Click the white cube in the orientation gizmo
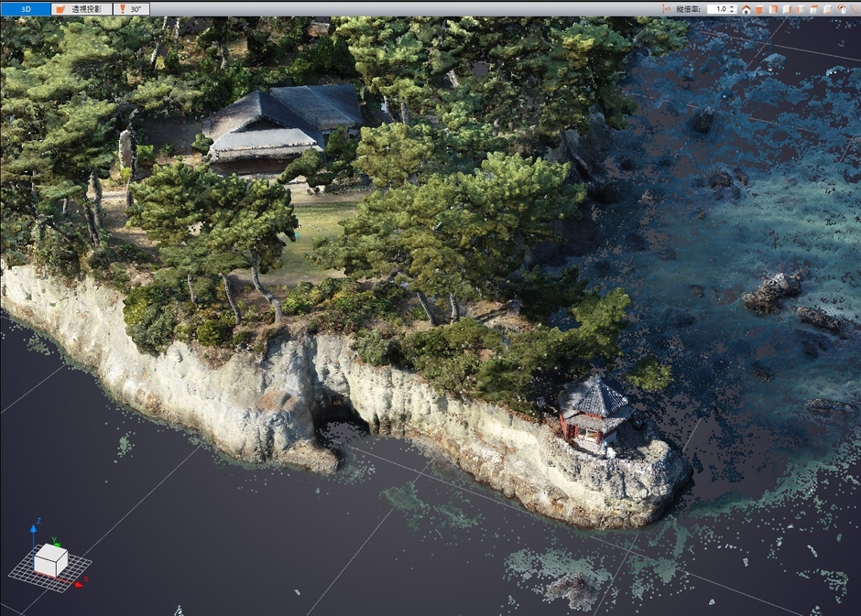The width and height of the screenshot is (861, 616). pos(50,559)
